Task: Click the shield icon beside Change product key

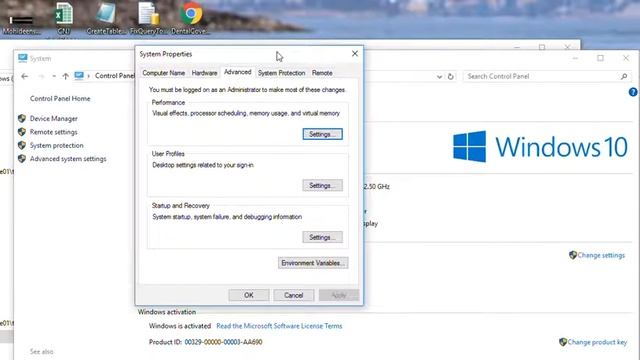Action: [563, 342]
